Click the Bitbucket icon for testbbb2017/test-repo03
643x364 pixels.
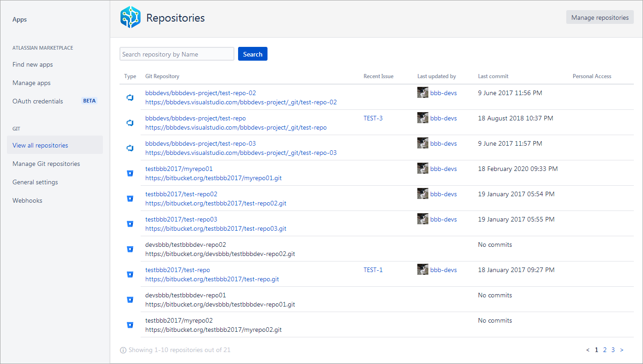tap(130, 224)
